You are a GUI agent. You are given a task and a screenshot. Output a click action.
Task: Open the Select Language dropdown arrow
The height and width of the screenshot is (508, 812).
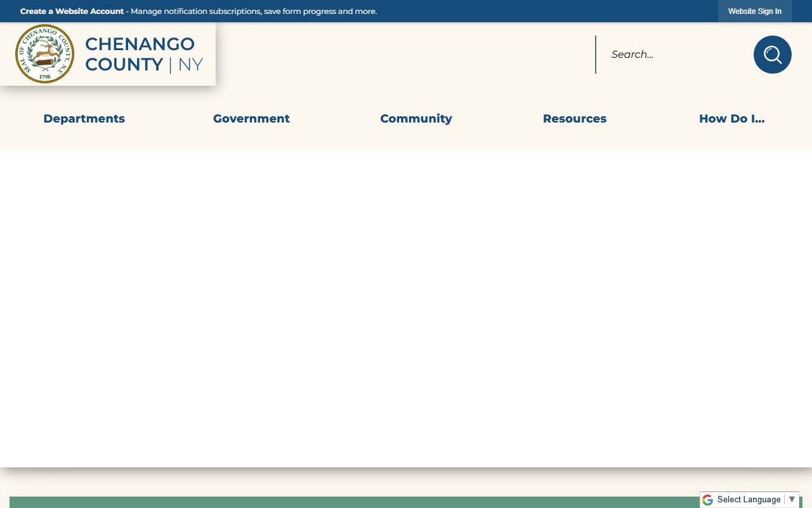point(792,500)
